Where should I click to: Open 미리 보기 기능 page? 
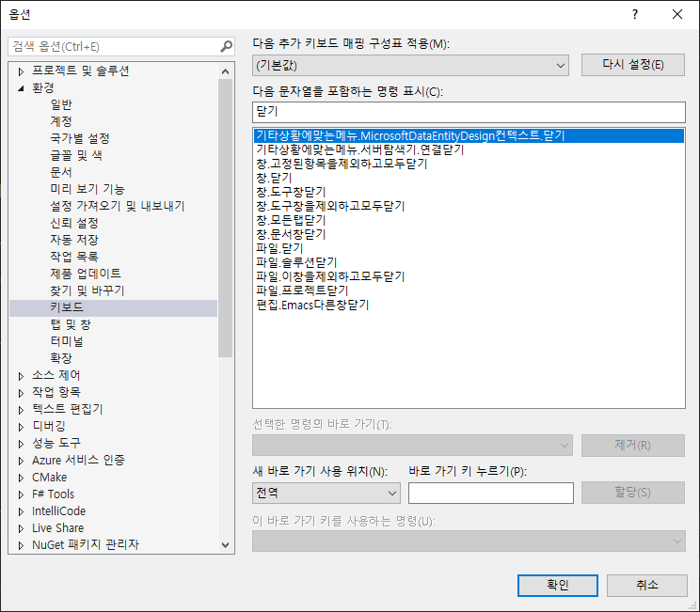point(87,189)
